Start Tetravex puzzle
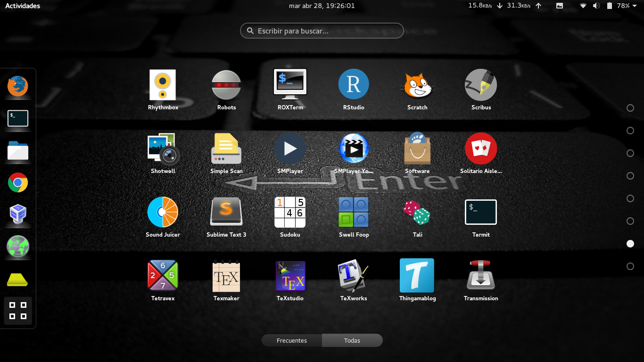The height and width of the screenshot is (362, 644). [163, 276]
